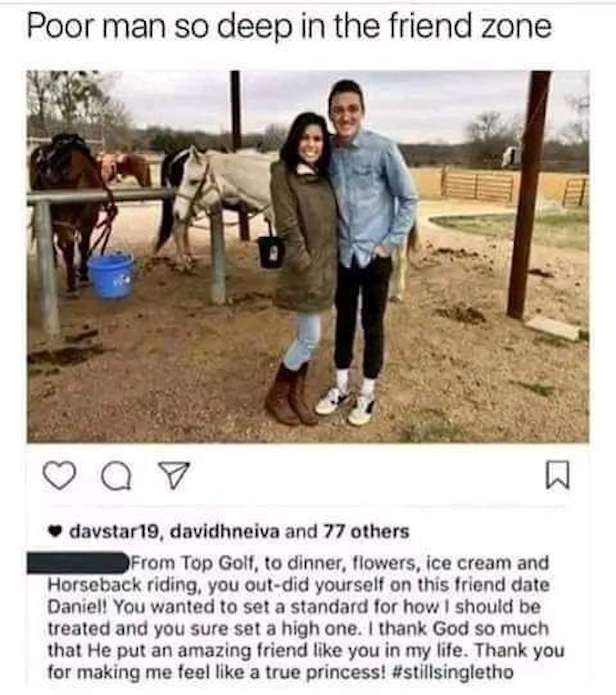Open davidhneiva's profile from the likes line

tap(224, 532)
